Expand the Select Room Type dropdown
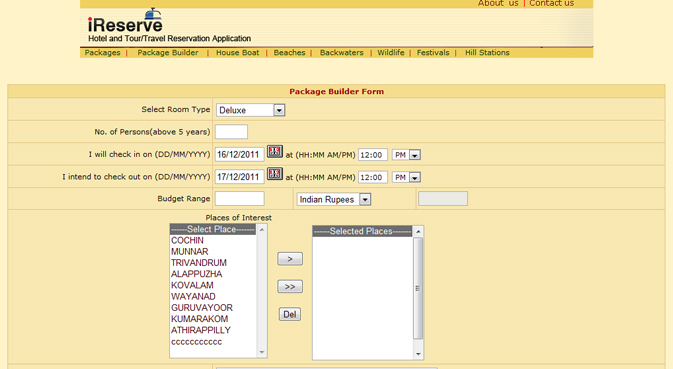673x369 pixels. click(x=279, y=110)
